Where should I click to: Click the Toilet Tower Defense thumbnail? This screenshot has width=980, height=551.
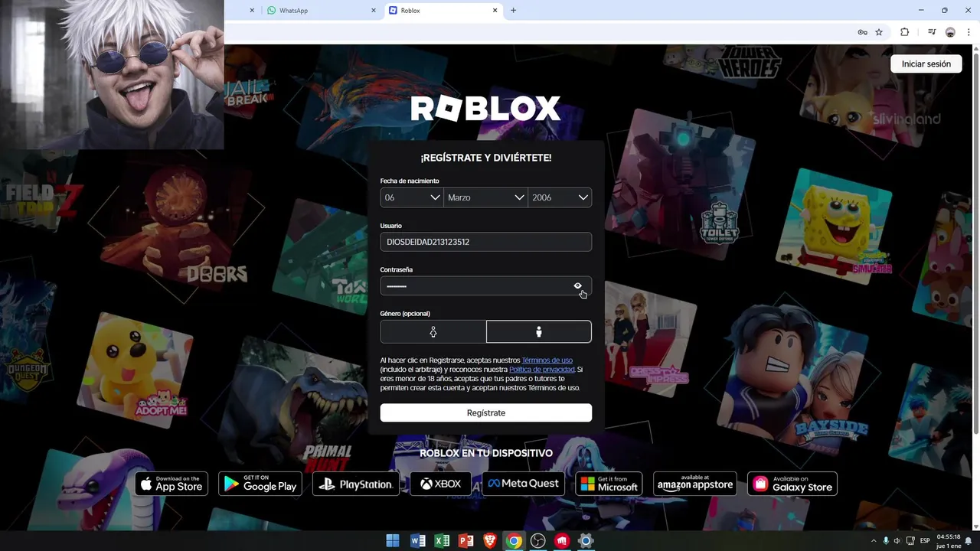tap(681, 184)
